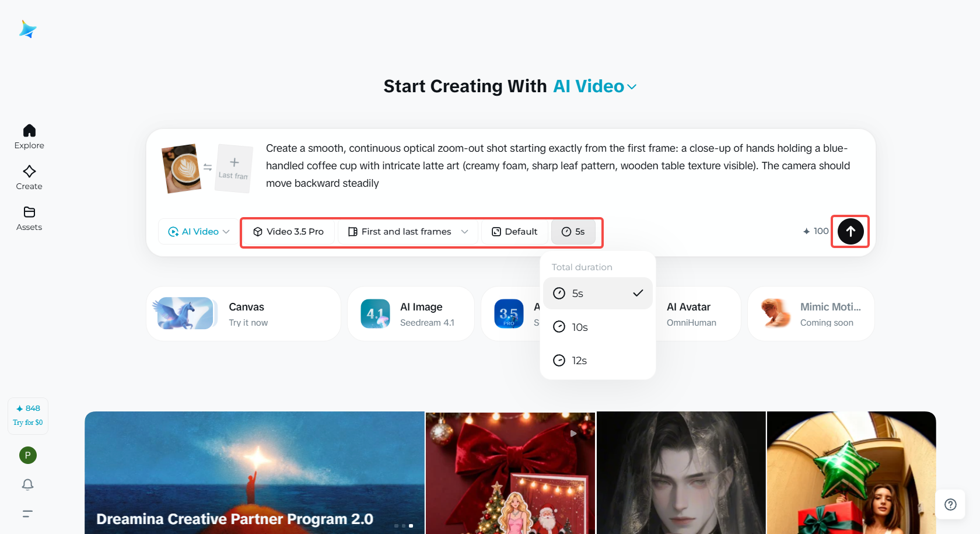Viewport: 980px width, 534px height.
Task: Open the green star balloon thumbnail
Action: coord(852,473)
